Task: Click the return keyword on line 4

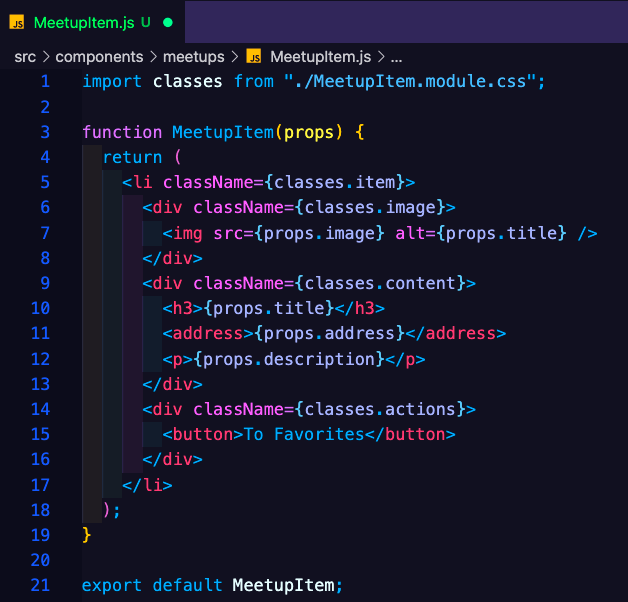Action: (133, 157)
